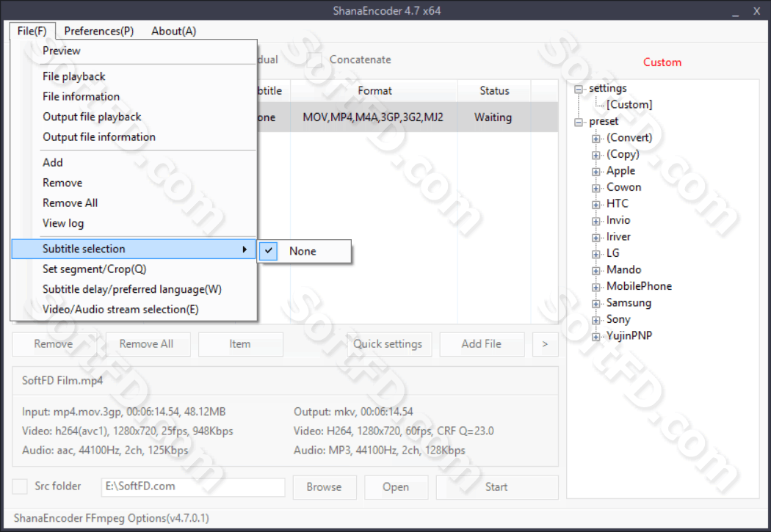The height and width of the screenshot is (532, 771).
Task: Click Remove All in the File menu
Action: pyautogui.click(x=134, y=203)
